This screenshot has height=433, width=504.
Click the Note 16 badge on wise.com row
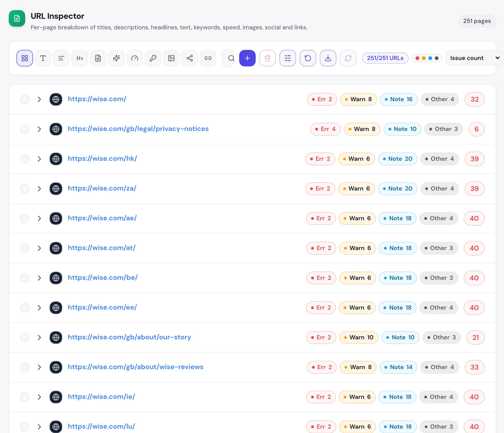399,99
